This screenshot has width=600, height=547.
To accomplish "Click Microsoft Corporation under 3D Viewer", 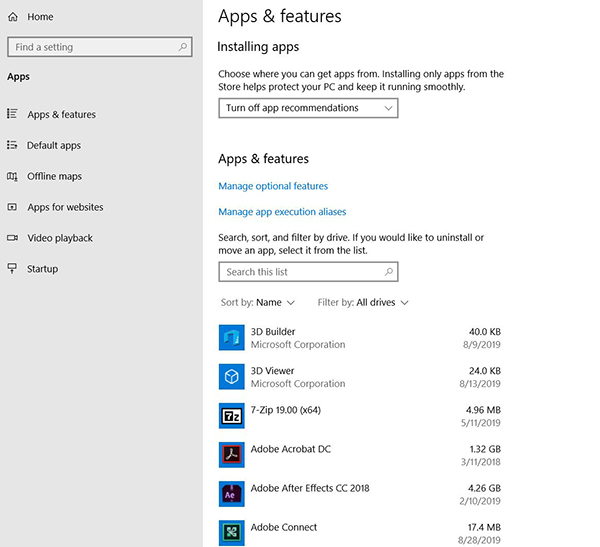I will pos(298,384).
